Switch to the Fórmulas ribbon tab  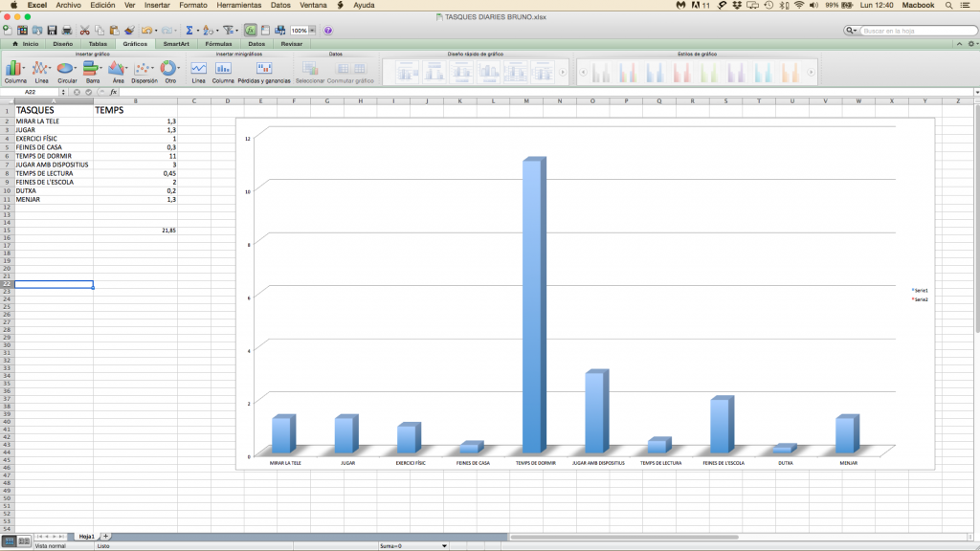coord(218,44)
